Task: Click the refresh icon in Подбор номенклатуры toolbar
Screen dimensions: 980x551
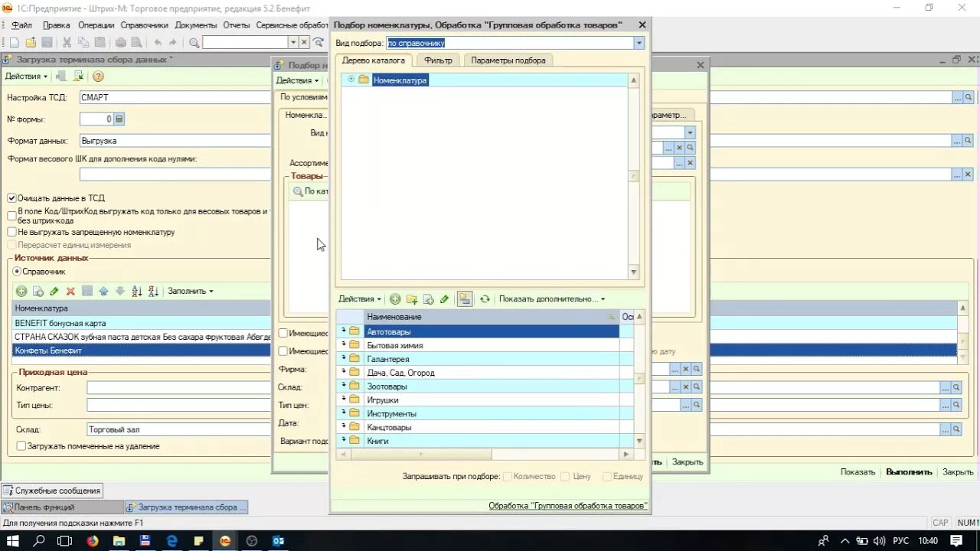Action: (485, 299)
